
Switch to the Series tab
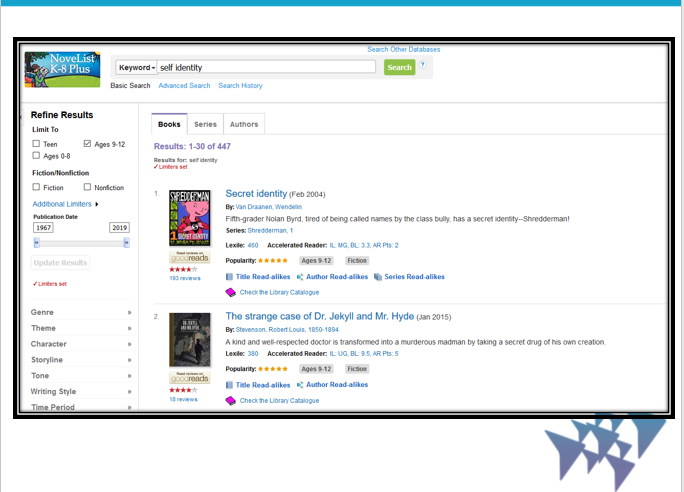205,124
